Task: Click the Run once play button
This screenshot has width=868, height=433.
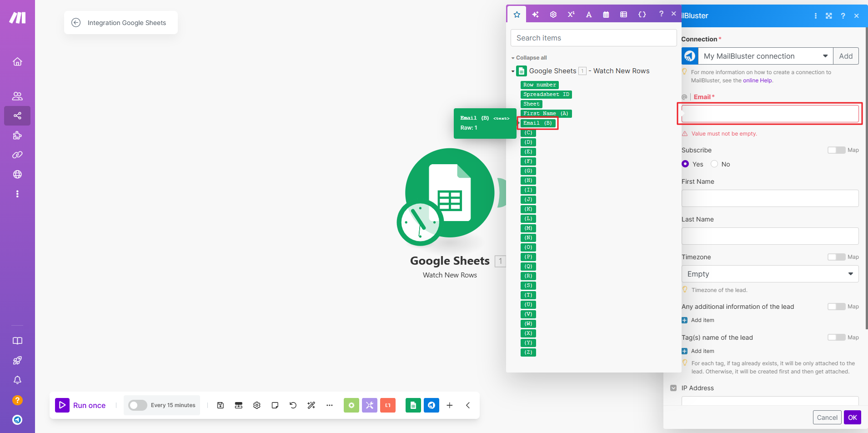Action: point(62,405)
